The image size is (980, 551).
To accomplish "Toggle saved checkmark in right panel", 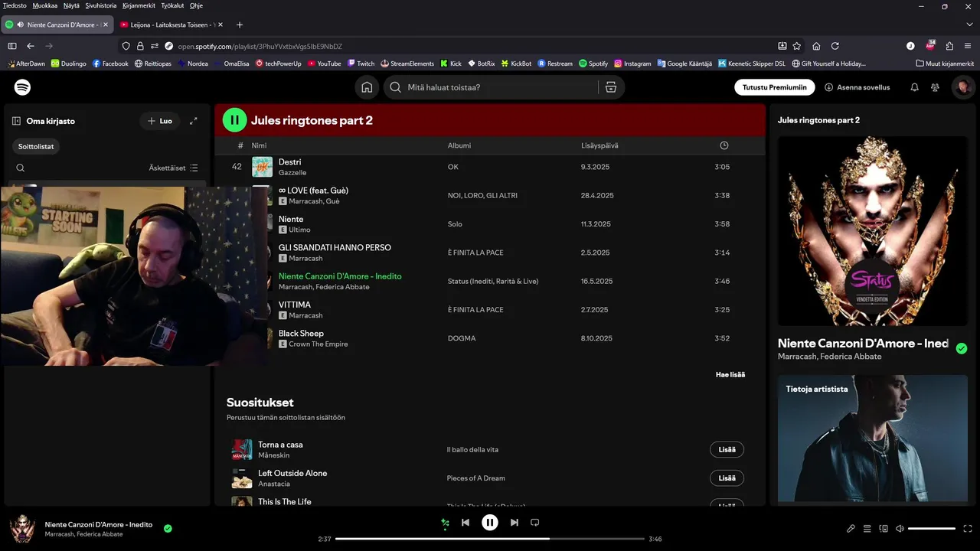I will [x=962, y=348].
